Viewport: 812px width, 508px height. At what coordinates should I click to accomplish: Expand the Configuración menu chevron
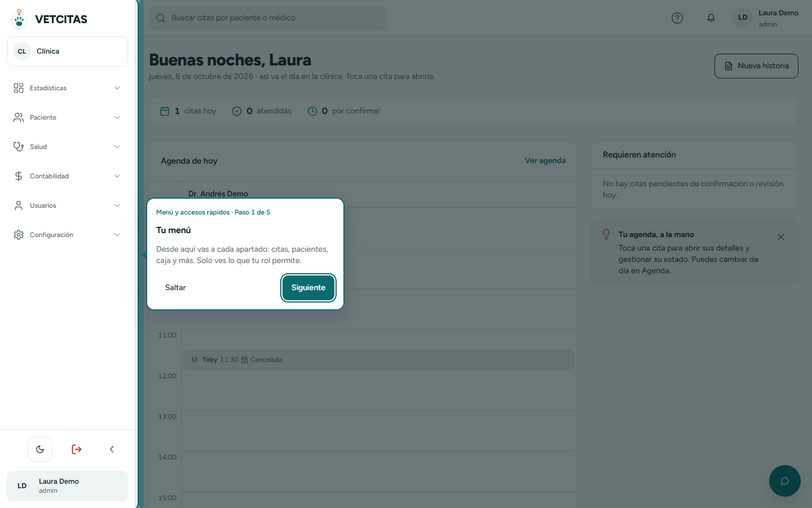pyautogui.click(x=117, y=235)
